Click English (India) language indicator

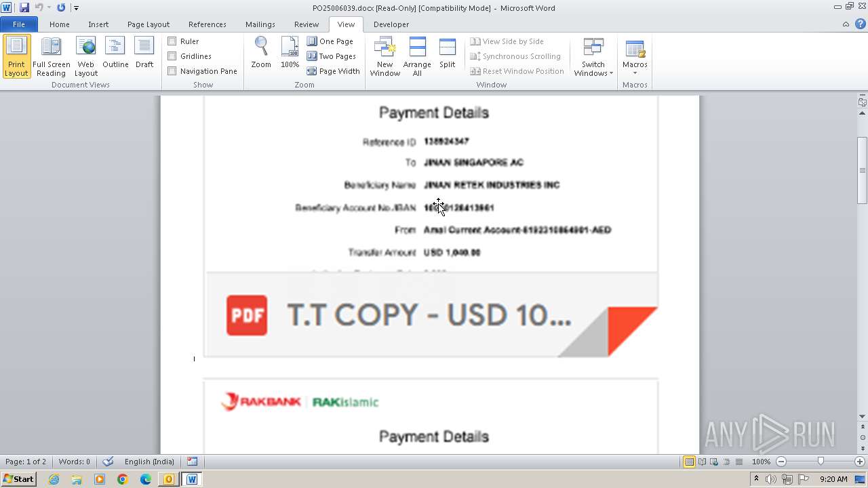point(149,462)
